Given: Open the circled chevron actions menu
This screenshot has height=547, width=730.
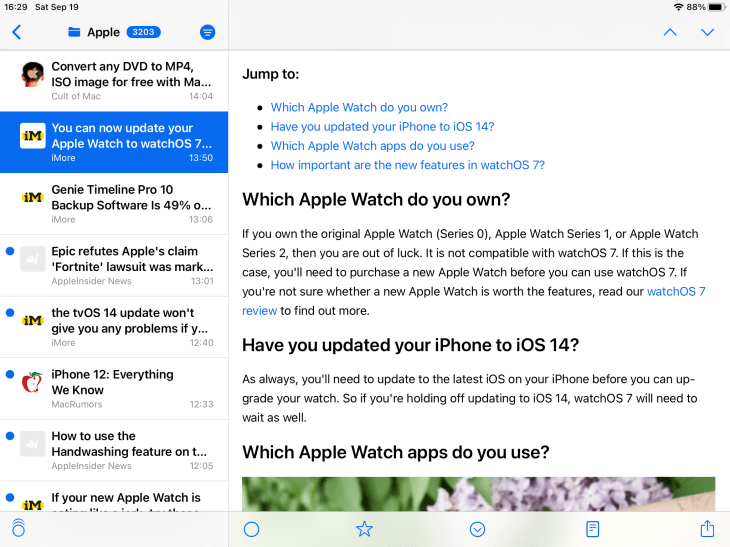Looking at the screenshot, I should 478,529.
